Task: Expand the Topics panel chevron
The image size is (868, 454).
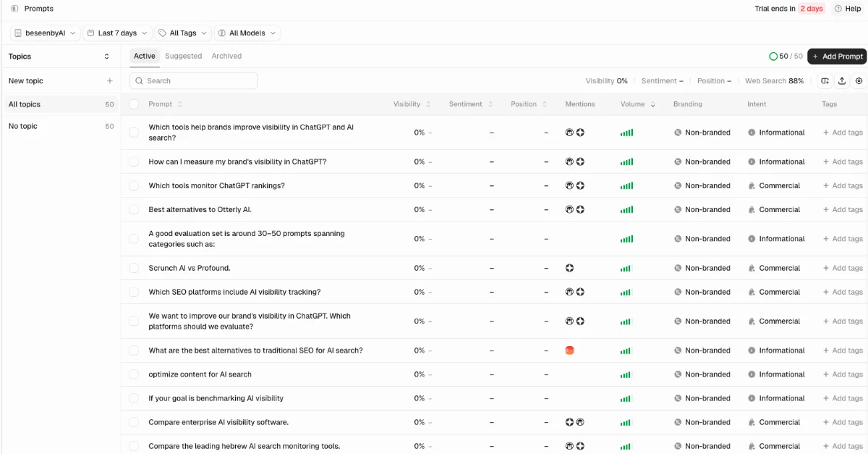Action: pos(107,56)
